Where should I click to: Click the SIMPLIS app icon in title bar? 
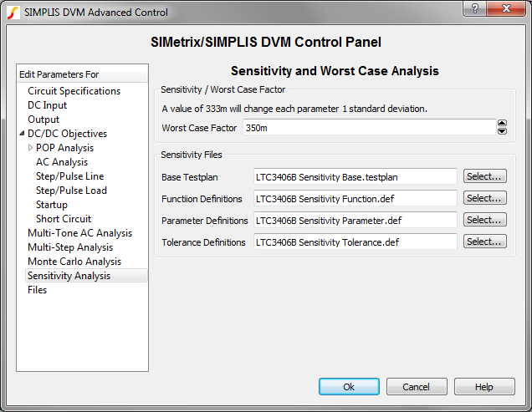coord(13,12)
